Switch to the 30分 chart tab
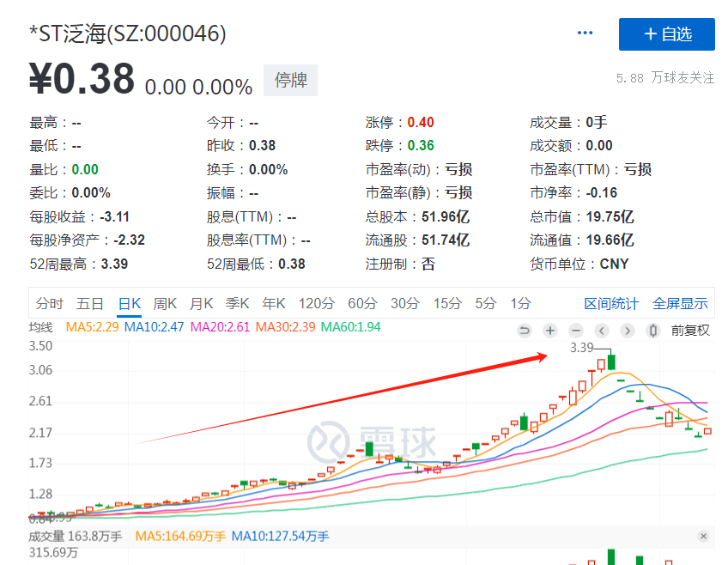The width and height of the screenshot is (728, 565). [x=405, y=304]
